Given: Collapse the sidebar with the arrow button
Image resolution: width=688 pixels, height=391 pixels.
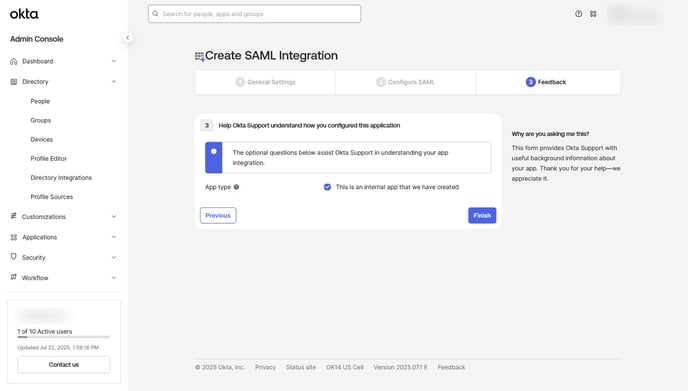Looking at the screenshot, I should pyautogui.click(x=128, y=38).
